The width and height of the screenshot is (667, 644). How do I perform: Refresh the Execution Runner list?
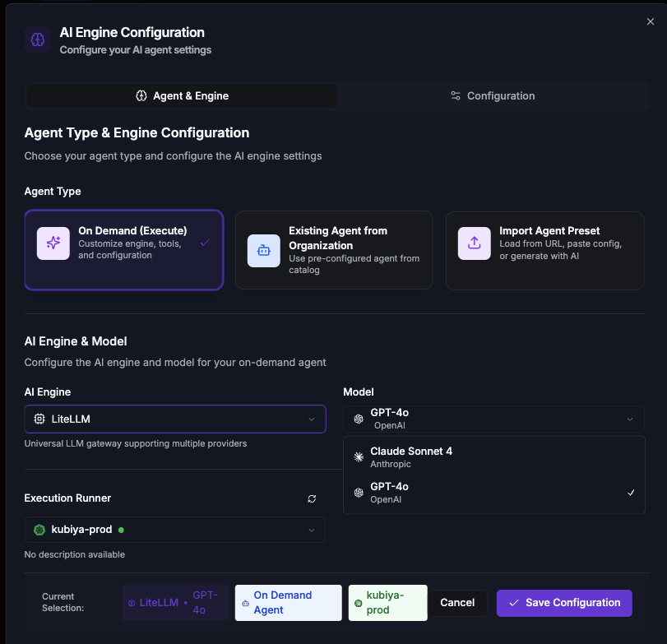tap(312, 498)
